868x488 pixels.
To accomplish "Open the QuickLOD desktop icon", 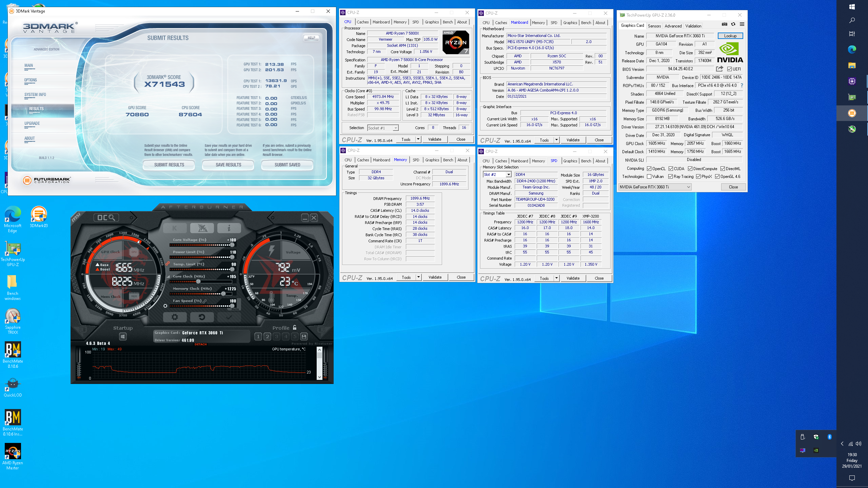I will coord(13,388).
